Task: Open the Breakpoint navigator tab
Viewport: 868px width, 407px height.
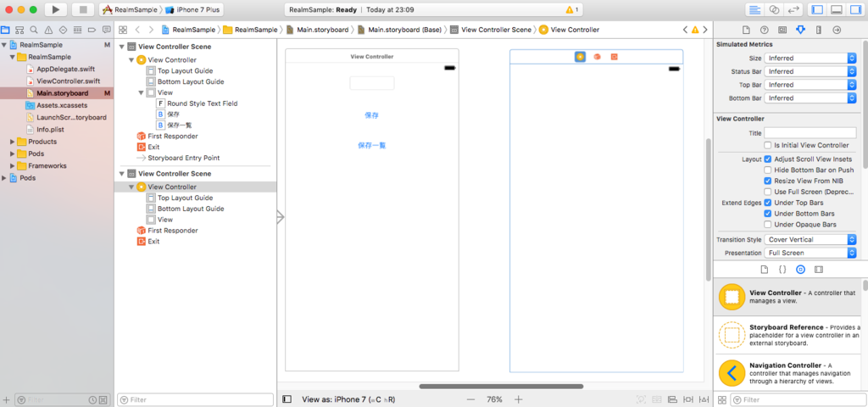Action: point(92,30)
